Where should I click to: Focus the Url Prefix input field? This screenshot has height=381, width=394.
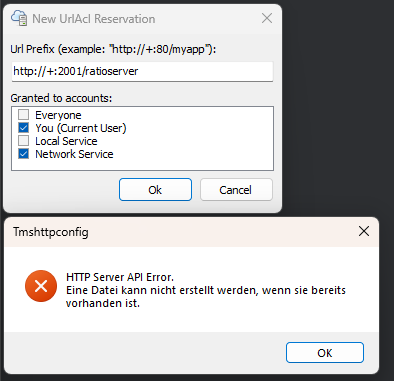[142, 71]
